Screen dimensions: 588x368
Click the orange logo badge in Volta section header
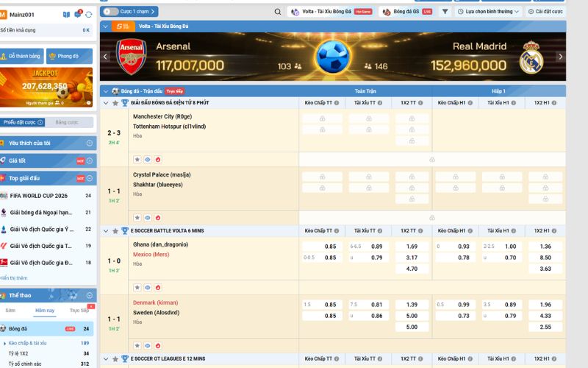123,26
